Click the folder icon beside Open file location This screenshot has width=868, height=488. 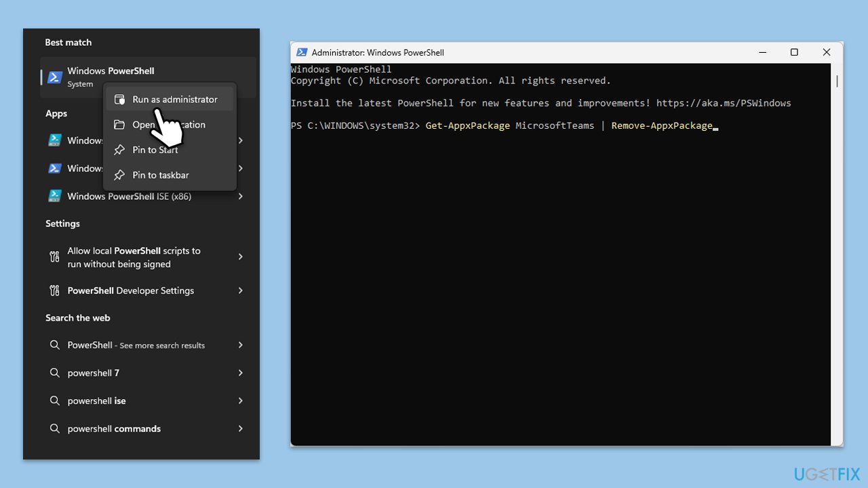(119, 125)
